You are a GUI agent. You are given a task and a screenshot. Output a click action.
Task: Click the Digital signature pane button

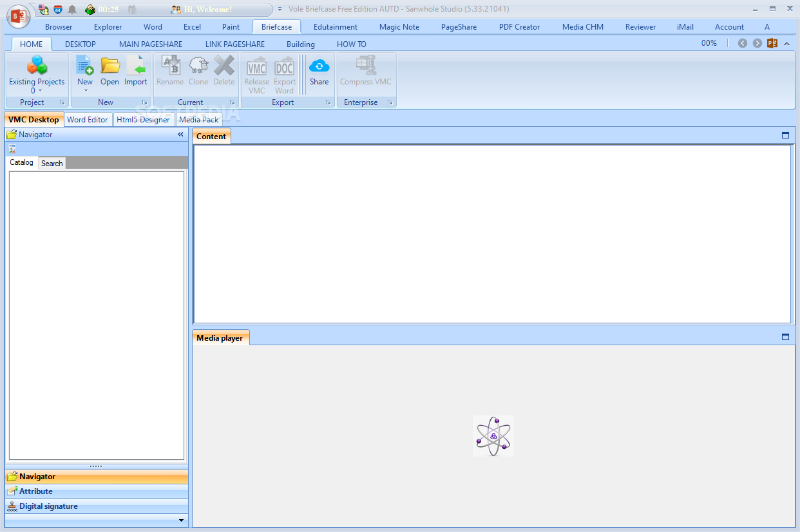97,506
